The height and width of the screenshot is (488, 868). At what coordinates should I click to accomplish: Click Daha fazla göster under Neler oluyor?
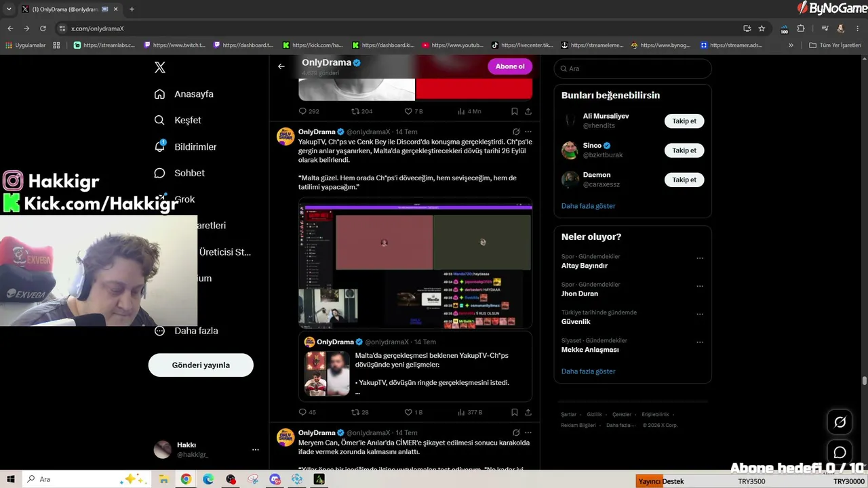(x=589, y=371)
